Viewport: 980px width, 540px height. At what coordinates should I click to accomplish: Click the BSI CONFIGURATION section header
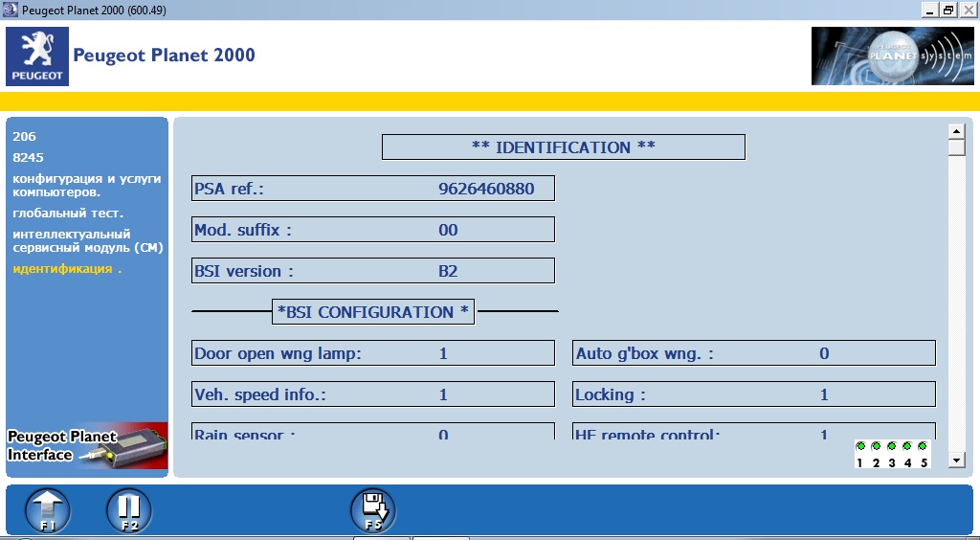click(x=373, y=312)
